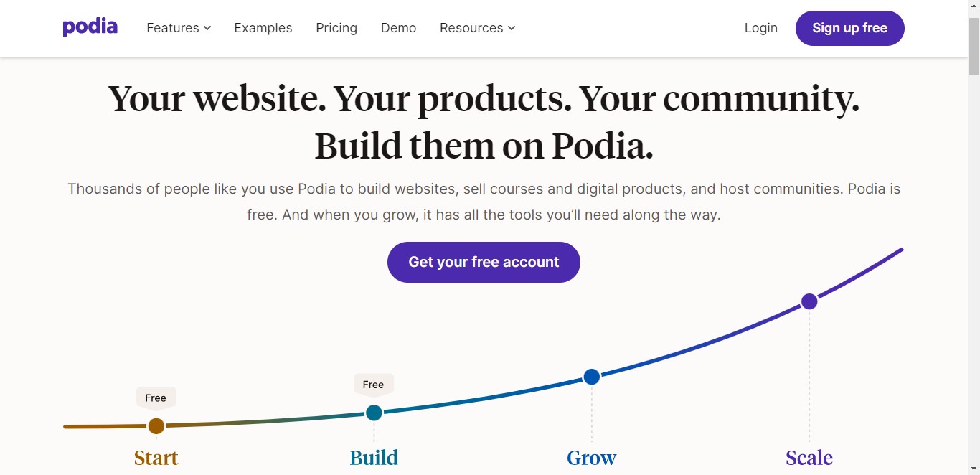Click the Scale stage label
980x475 pixels.
coord(809,458)
